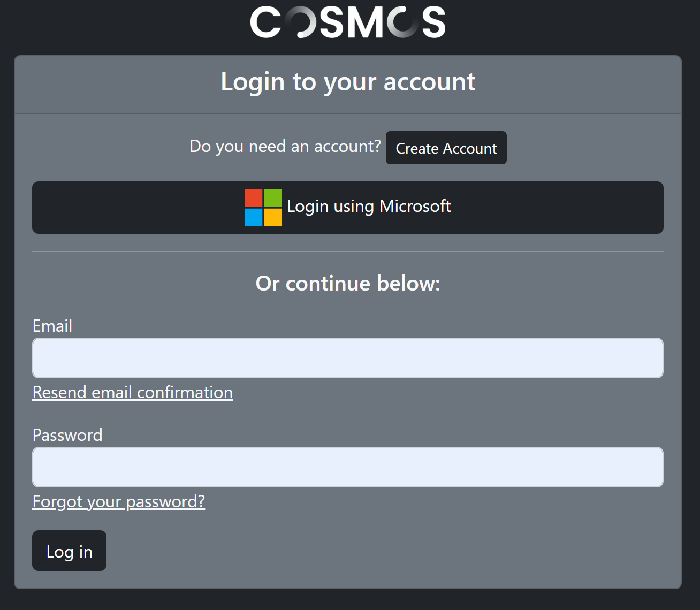
Task: Click the 'Login to your account' heading
Action: pos(348,82)
